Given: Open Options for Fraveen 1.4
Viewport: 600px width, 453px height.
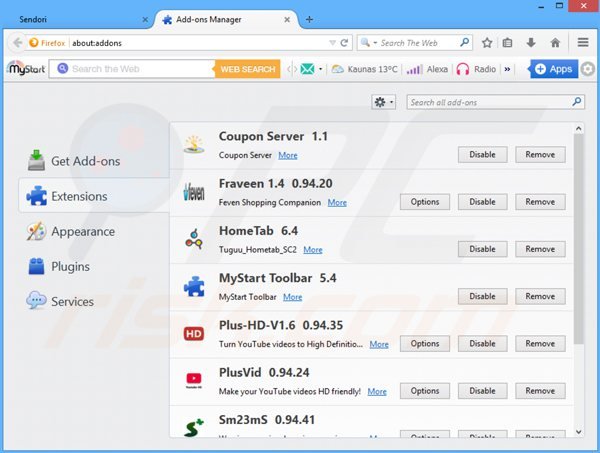Looking at the screenshot, I should click(425, 202).
